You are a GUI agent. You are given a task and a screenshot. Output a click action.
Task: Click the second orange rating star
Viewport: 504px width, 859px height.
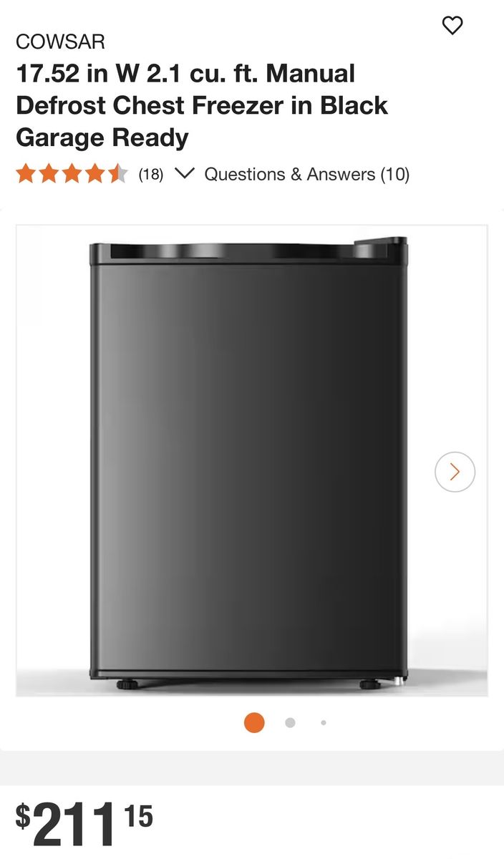pos(49,174)
